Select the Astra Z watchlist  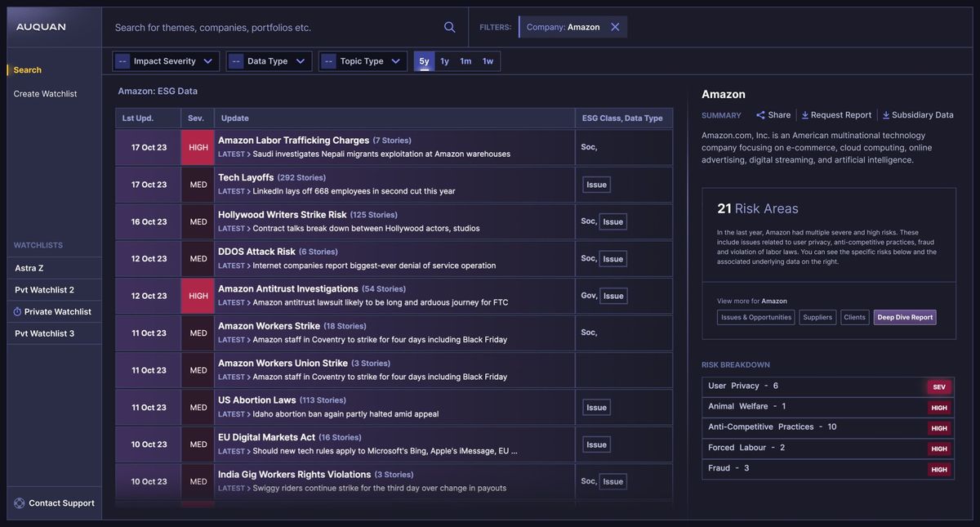[29, 268]
